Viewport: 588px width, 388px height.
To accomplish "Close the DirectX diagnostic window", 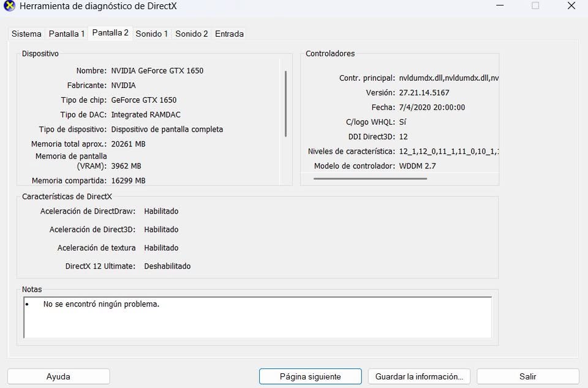I will [571, 6].
